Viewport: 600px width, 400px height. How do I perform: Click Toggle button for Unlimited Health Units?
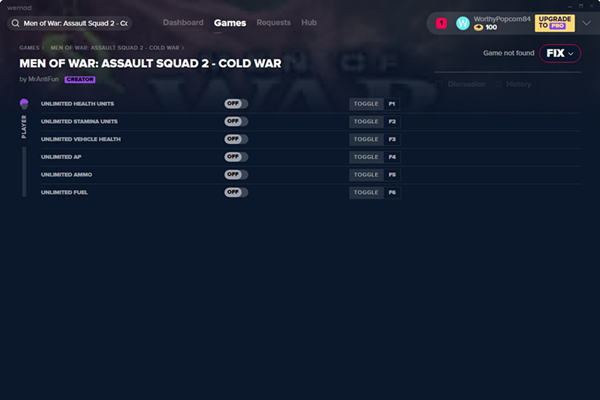[366, 104]
